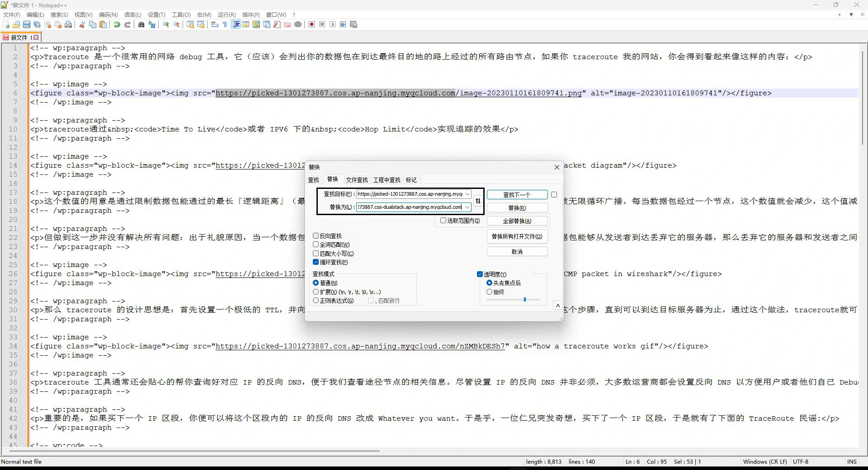
Task: Toggle word wrap in the editor
Action: pyautogui.click(x=214, y=25)
